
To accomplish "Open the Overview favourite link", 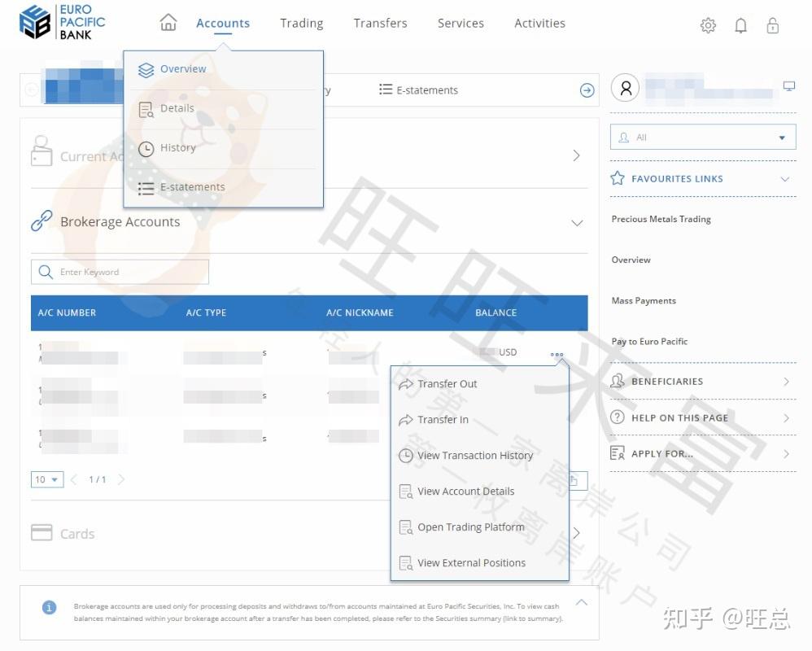I will pos(631,260).
